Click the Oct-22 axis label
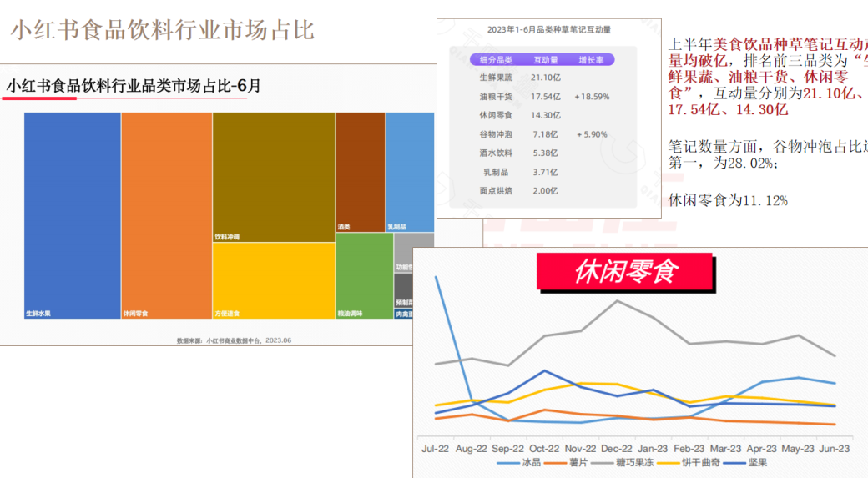Viewport: 868px width, 478px height. 544,449
